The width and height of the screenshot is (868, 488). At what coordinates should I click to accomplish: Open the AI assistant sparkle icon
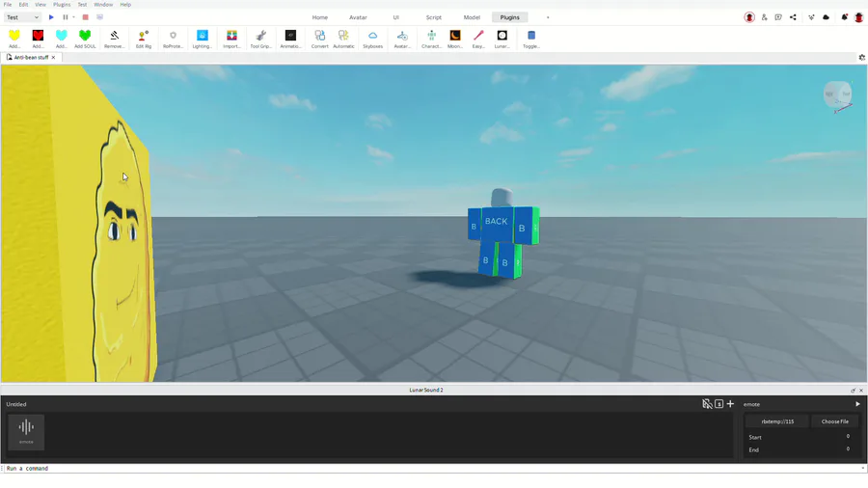click(811, 17)
